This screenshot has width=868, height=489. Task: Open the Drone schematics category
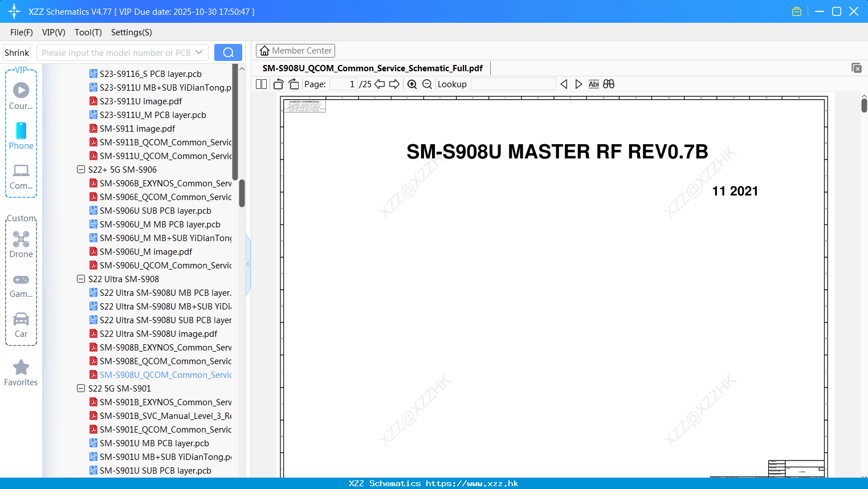21,244
